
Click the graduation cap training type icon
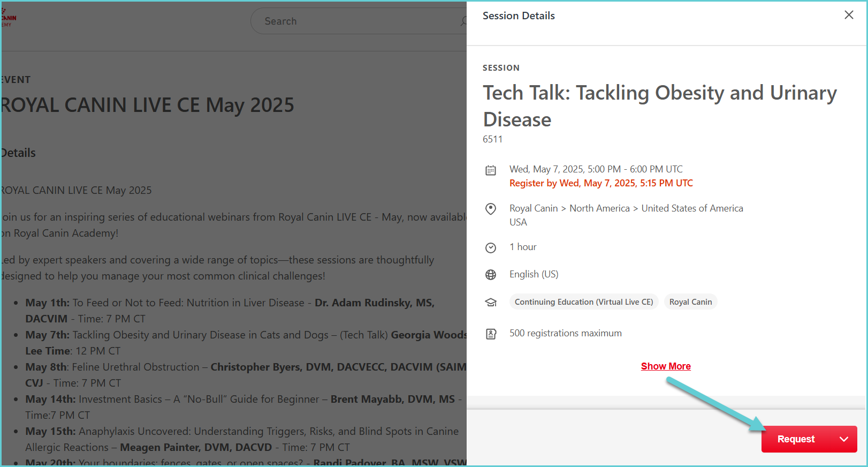pyautogui.click(x=491, y=303)
